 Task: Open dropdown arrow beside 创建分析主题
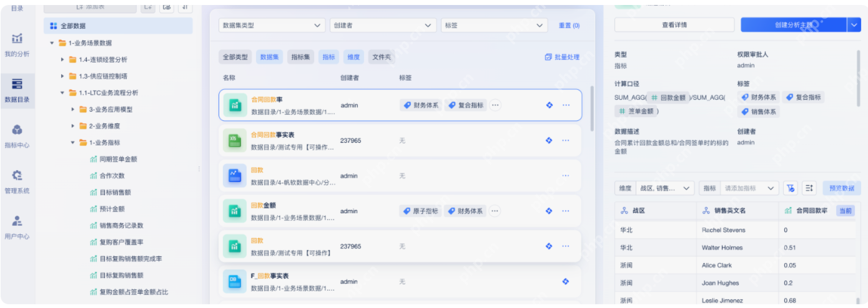tap(854, 25)
